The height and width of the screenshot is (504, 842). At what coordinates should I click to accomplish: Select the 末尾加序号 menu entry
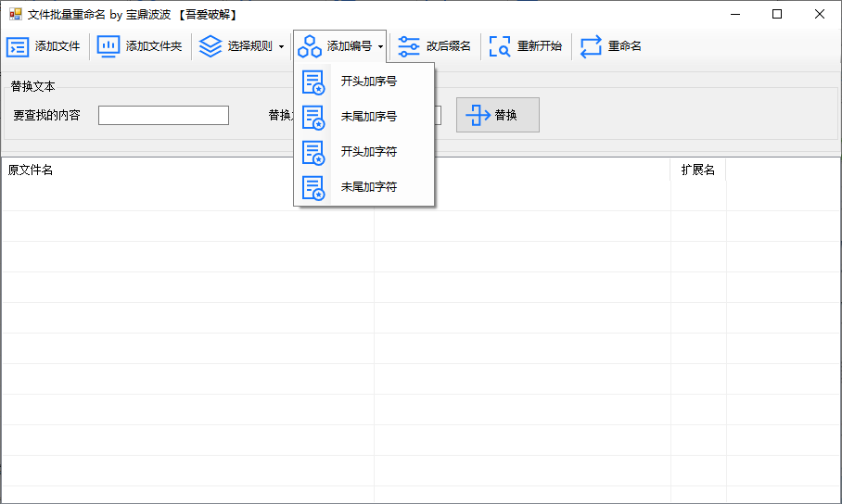(368, 117)
